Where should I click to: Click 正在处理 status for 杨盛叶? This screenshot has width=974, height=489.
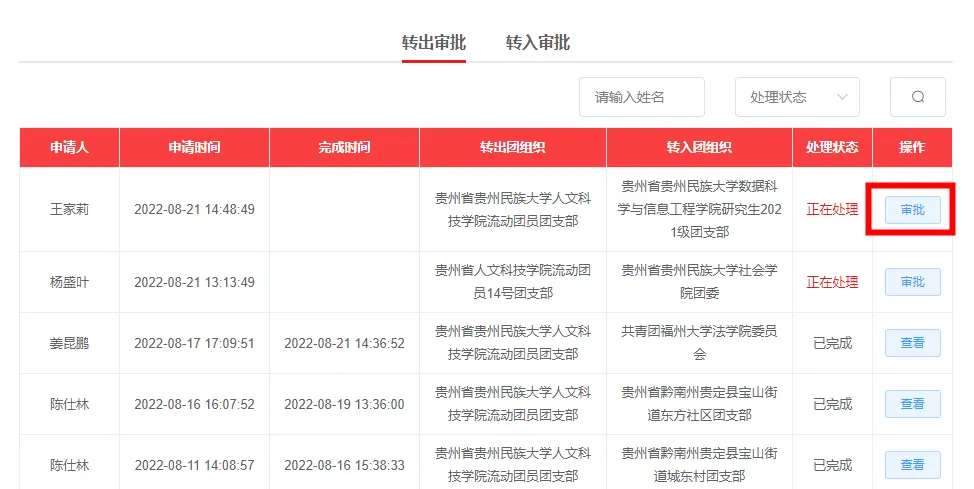[832, 282]
